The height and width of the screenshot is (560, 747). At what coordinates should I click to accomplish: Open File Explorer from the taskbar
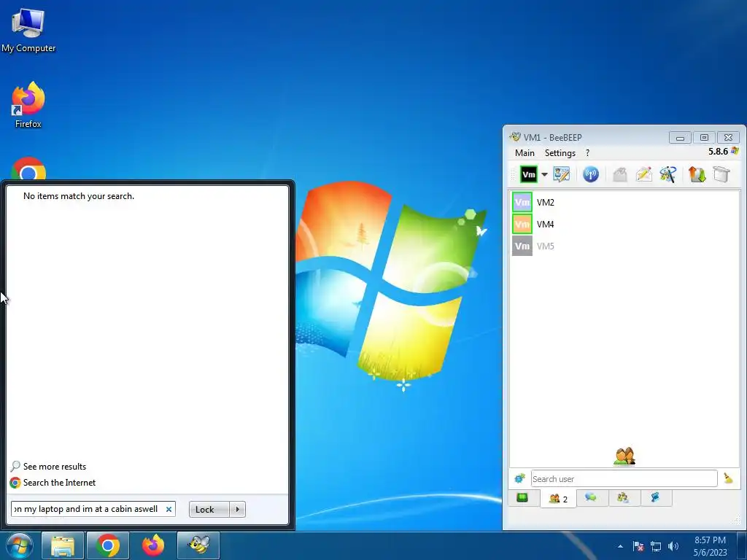[63, 545]
